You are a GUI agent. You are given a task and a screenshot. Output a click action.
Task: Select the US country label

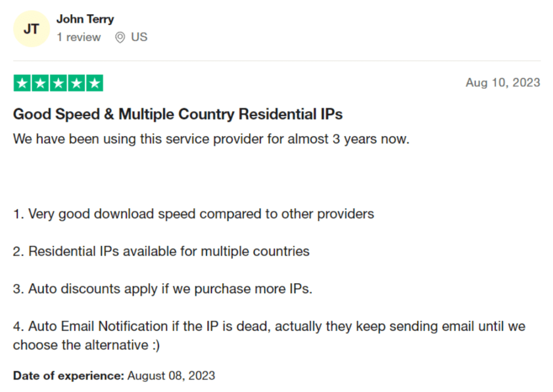(x=139, y=37)
